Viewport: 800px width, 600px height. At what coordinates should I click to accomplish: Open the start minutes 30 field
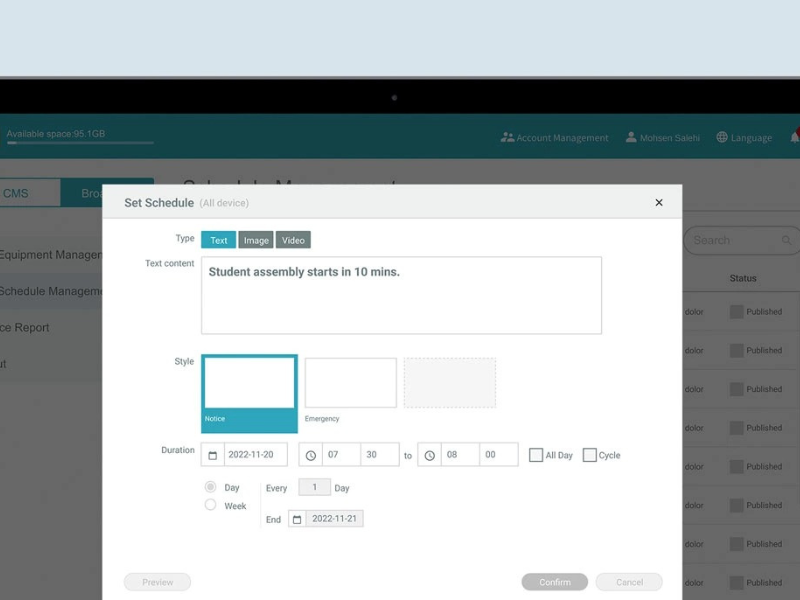pos(379,455)
